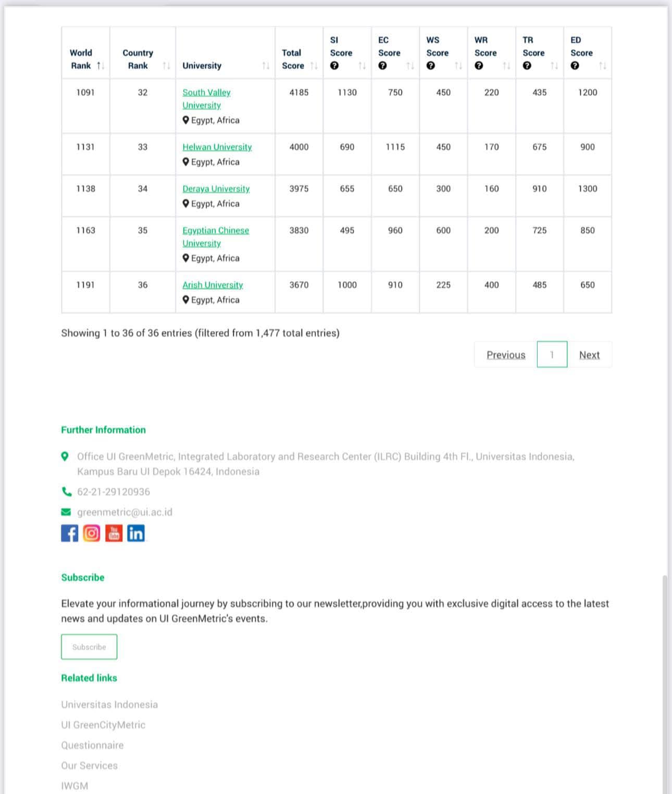
Task: Open the YouTube social icon
Action: point(114,533)
